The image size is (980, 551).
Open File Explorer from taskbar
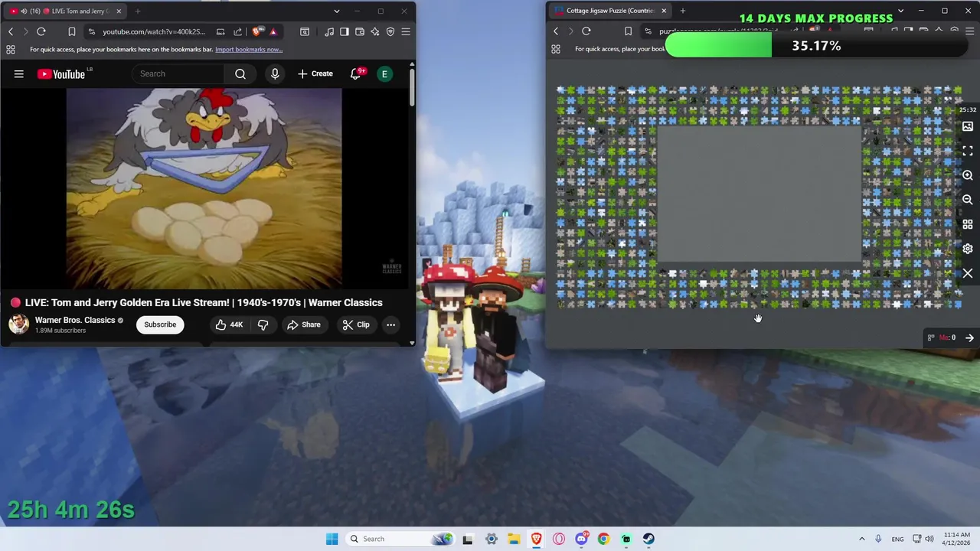(514, 539)
